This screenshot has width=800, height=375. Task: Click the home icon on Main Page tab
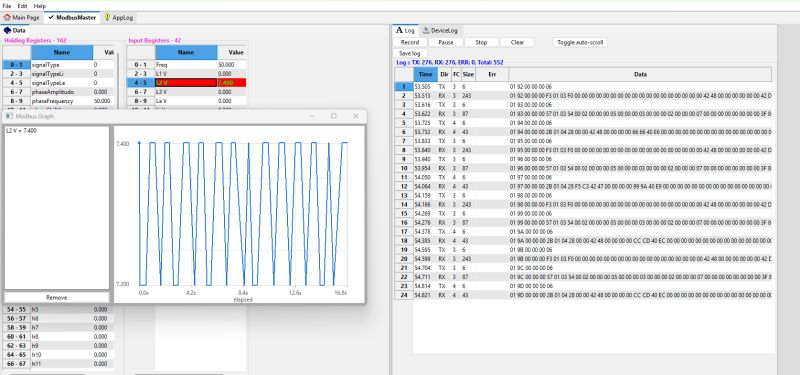point(7,17)
